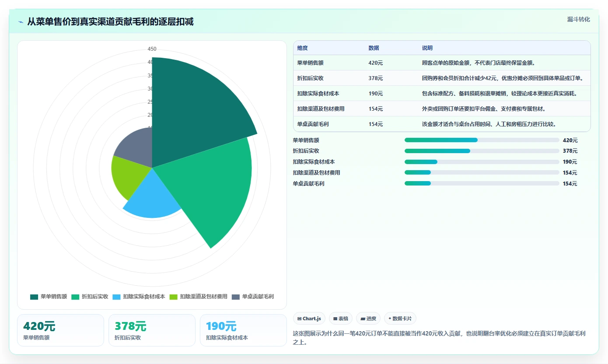
Task: Click the description starting 包含标准配方
Action: [500, 94]
